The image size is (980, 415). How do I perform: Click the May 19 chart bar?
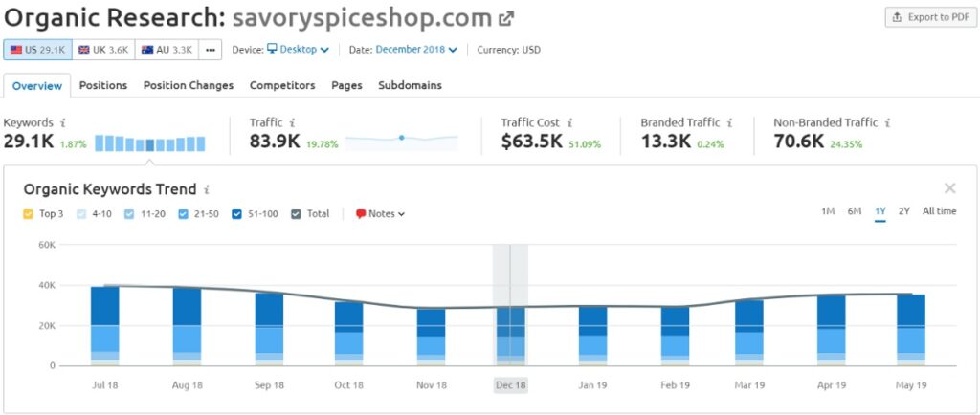click(911, 330)
